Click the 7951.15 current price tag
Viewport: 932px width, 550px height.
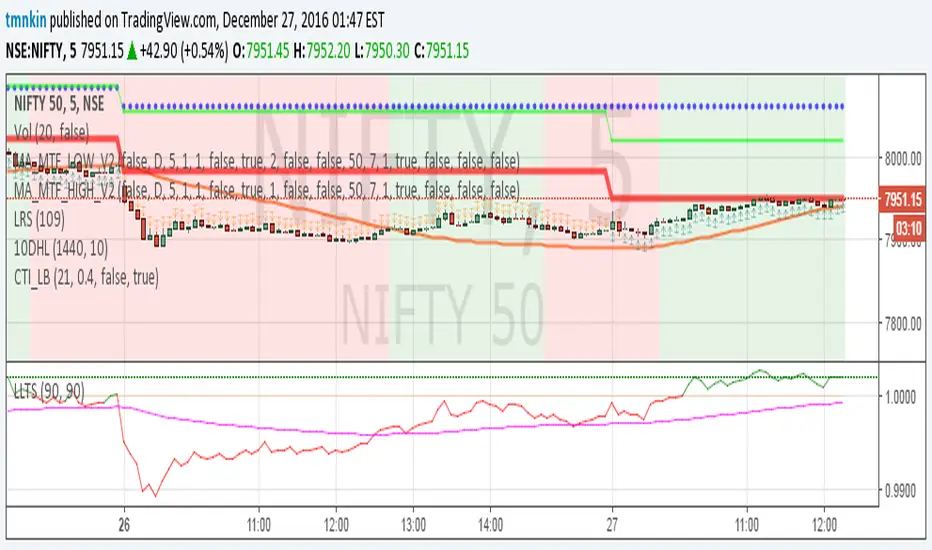[x=902, y=200]
